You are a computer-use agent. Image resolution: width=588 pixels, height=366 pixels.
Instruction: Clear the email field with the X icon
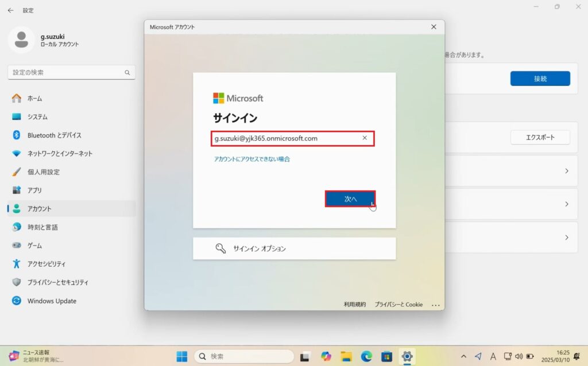point(365,138)
